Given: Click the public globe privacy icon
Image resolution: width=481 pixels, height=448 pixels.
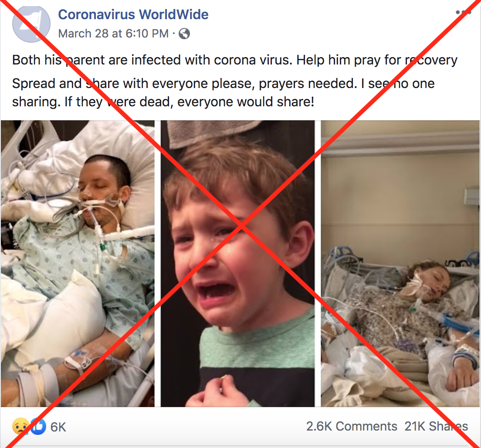Looking at the screenshot, I should tap(184, 34).
